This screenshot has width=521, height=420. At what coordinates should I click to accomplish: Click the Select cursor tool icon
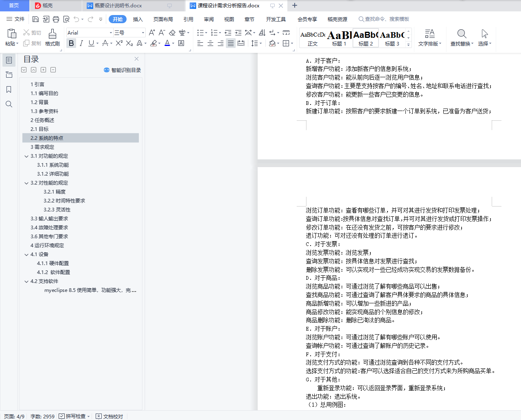coord(484,34)
